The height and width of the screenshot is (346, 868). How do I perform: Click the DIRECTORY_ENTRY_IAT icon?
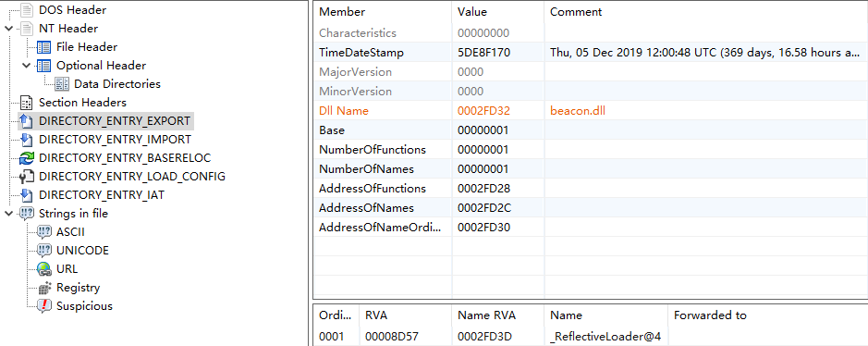27,195
